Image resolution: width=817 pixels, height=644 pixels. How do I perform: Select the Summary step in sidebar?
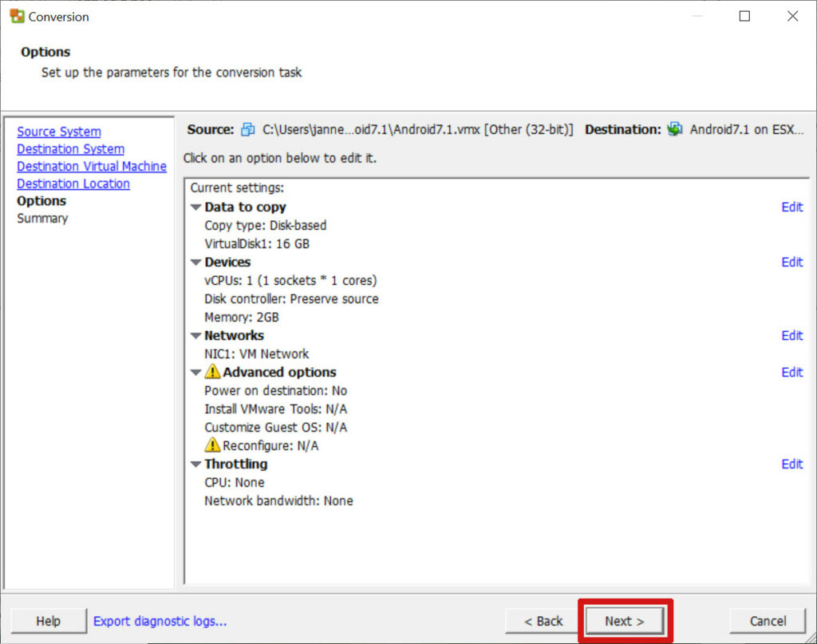tap(42, 219)
